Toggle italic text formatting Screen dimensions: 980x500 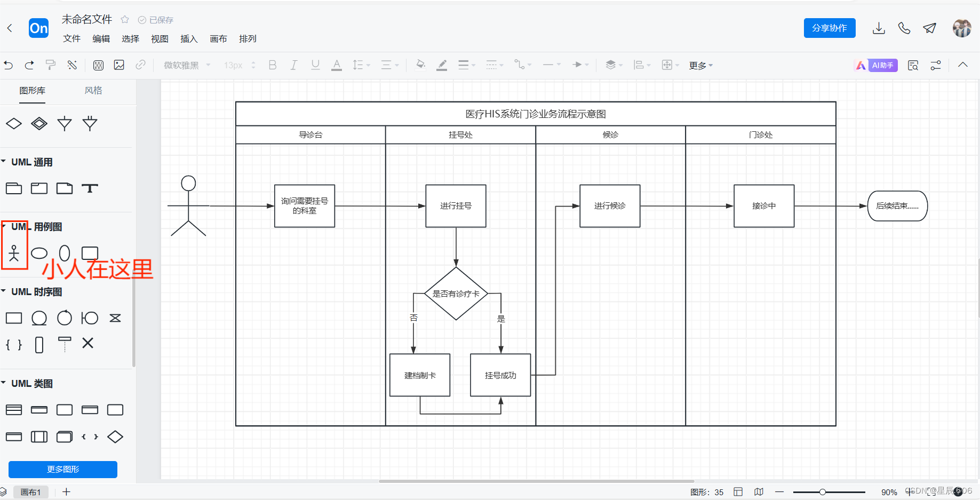click(x=294, y=65)
